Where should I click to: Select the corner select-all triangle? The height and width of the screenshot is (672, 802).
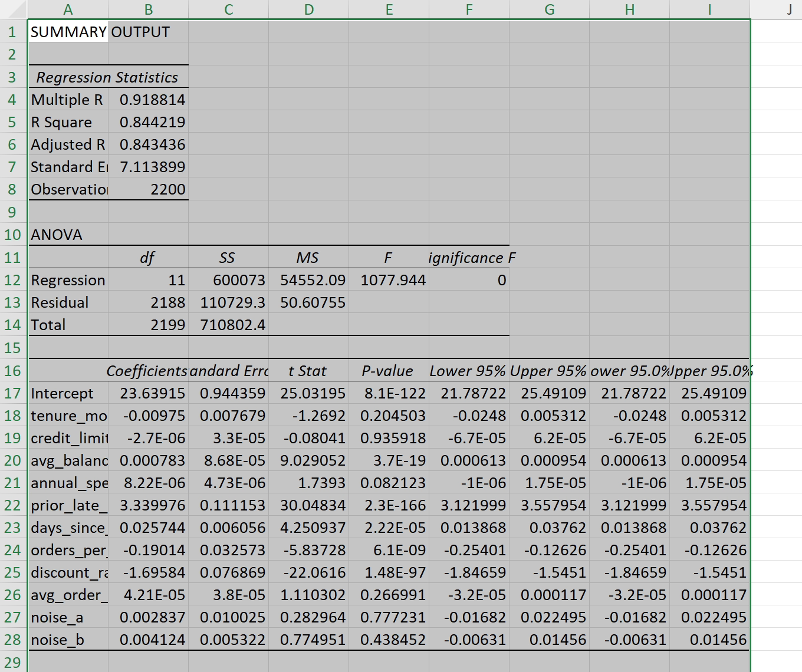tap(14, 9)
